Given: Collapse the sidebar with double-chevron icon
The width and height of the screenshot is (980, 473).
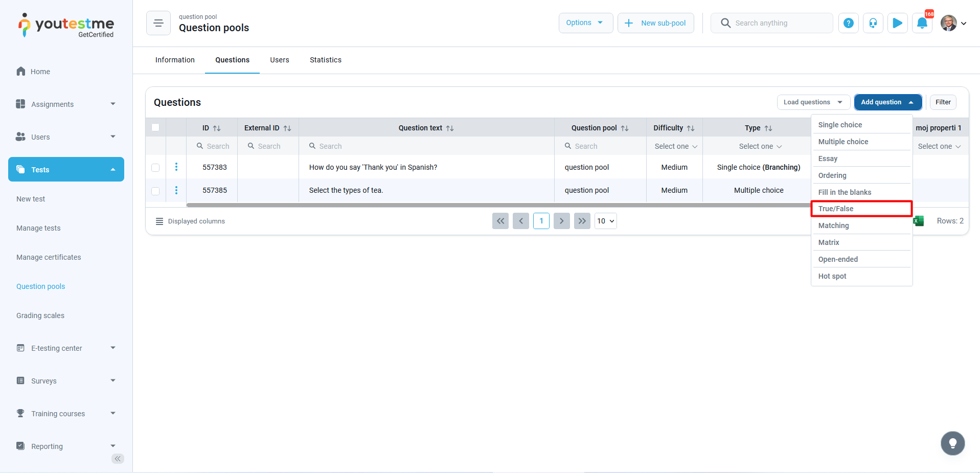Looking at the screenshot, I should pos(118,459).
